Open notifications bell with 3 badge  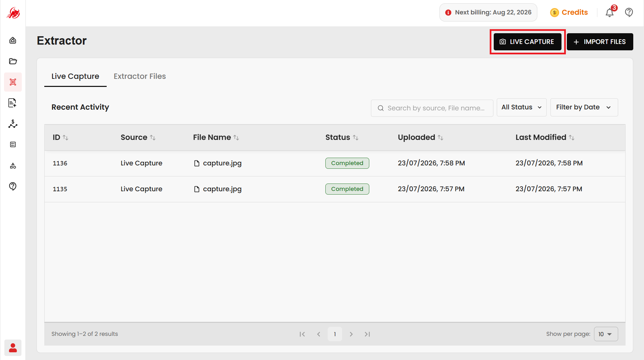pos(610,12)
